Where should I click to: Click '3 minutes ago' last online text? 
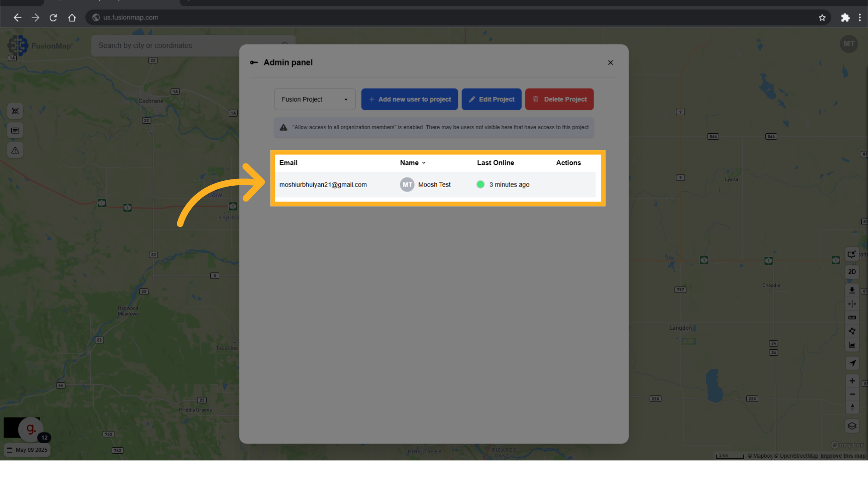click(509, 185)
